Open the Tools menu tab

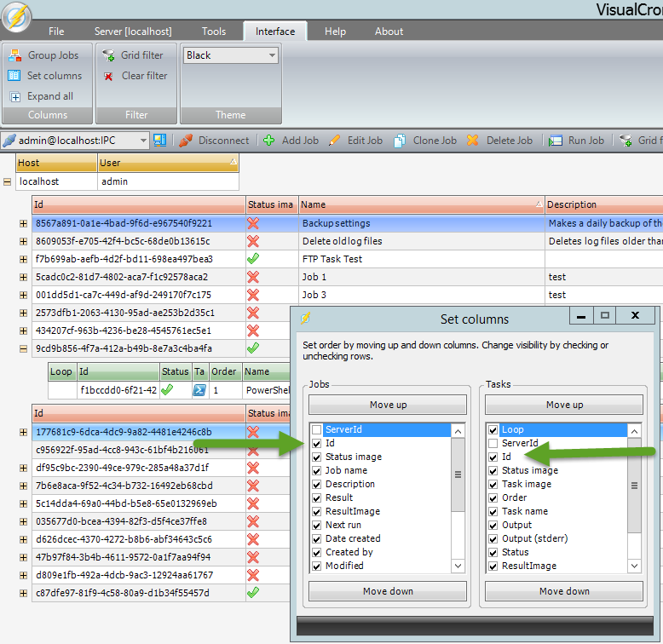pyautogui.click(x=214, y=32)
